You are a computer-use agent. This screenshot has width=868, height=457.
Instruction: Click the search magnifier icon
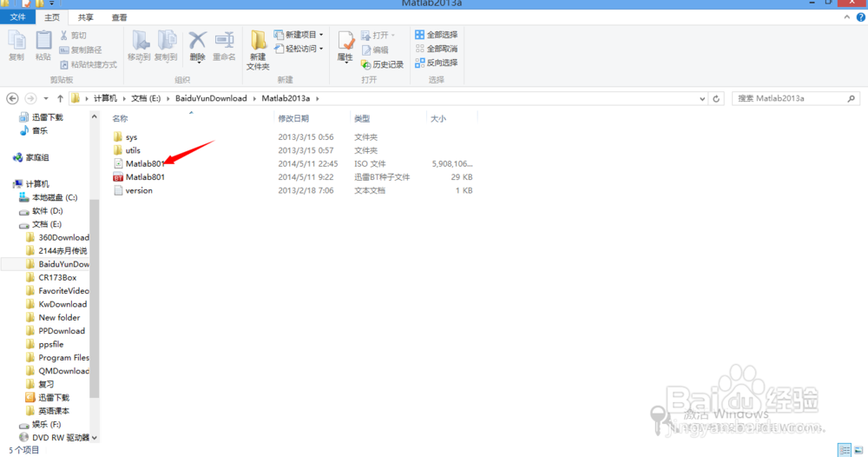pos(852,98)
